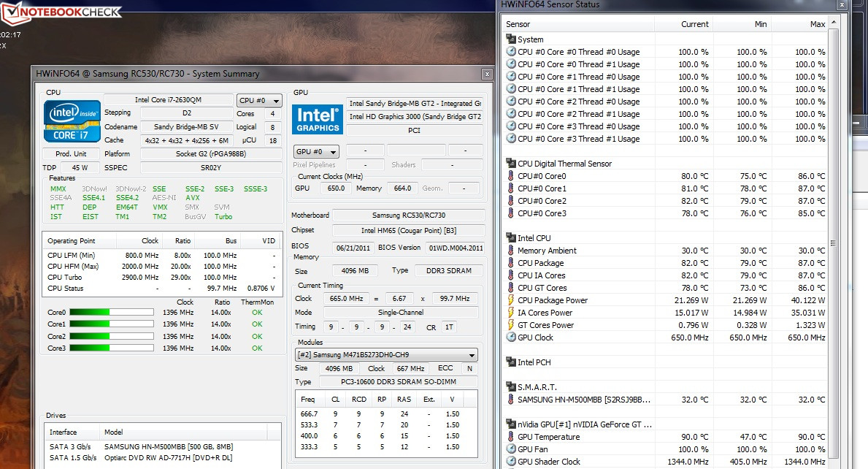Click the S.M.A.R.T. group icon
The image size is (868, 469).
(x=511, y=386)
